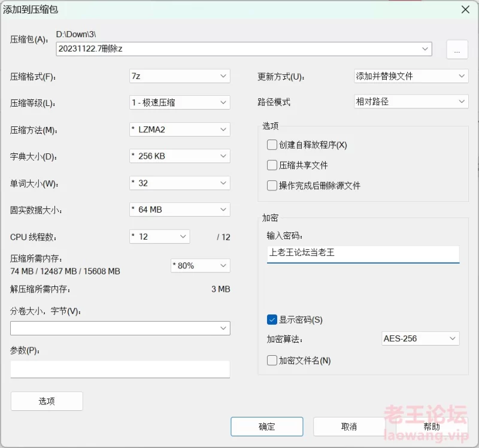
Task: Click the decompression memory value 3 MB
Action: tap(220, 289)
